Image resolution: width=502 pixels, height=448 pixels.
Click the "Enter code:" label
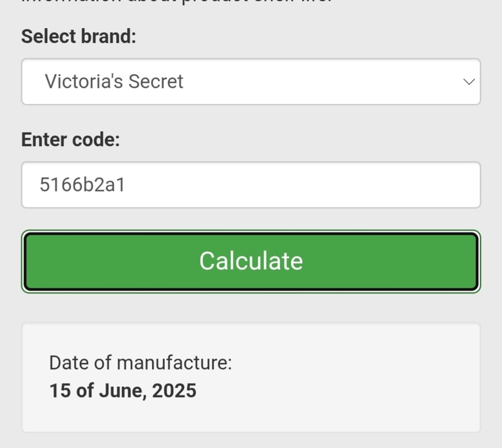[71, 140]
